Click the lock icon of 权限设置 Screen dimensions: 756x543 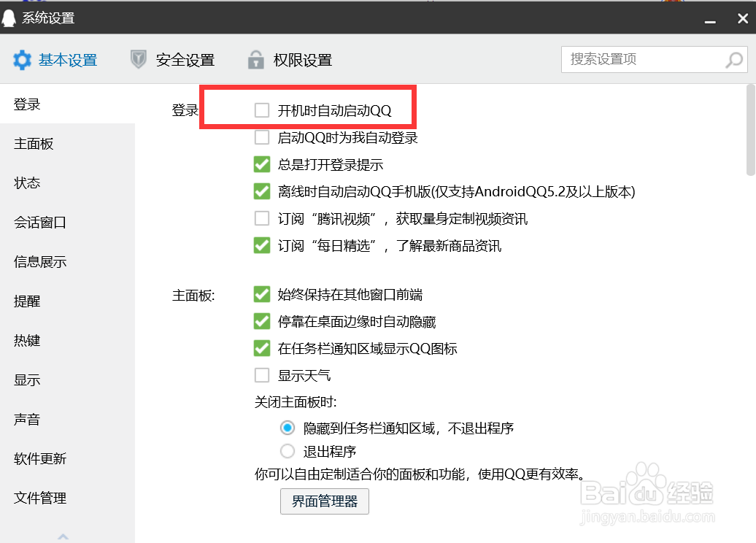pos(255,60)
